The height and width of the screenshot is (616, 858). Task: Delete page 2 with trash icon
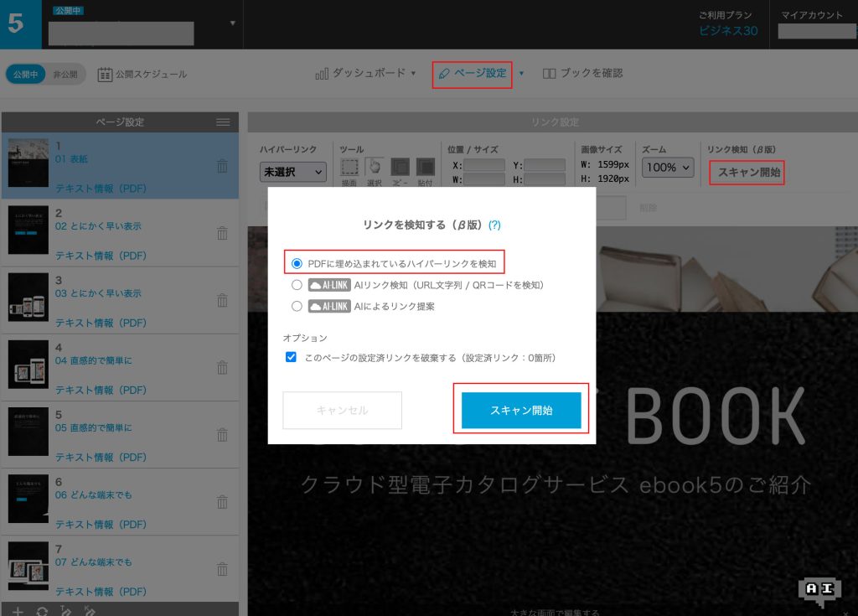tap(222, 233)
